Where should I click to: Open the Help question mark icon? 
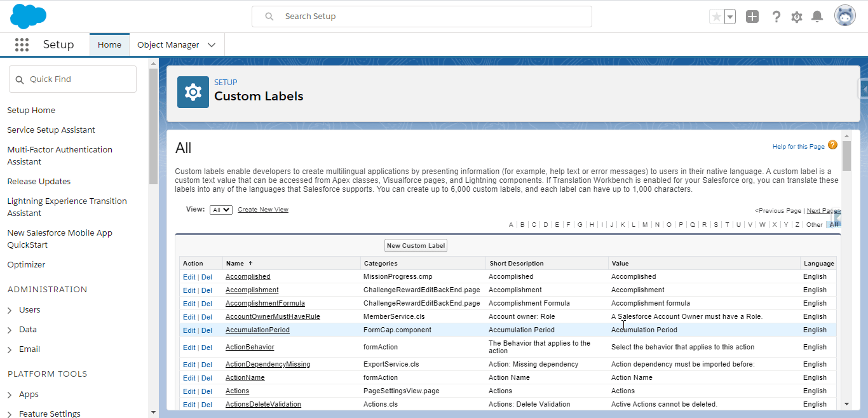776,17
